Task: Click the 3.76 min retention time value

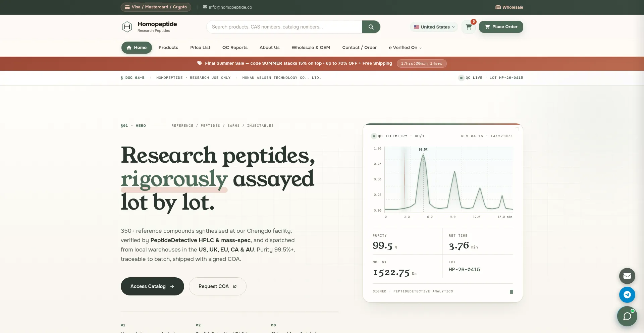Action: [x=459, y=246]
